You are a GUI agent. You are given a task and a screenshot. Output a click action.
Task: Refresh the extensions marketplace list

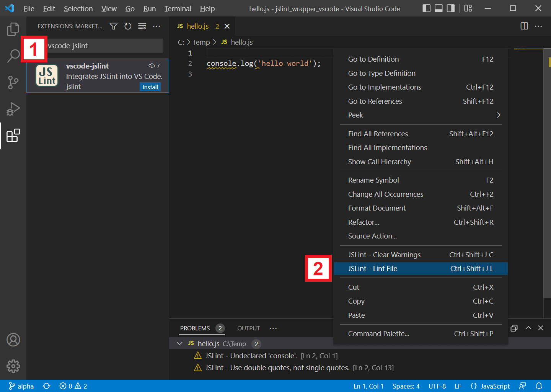pos(128,26)
